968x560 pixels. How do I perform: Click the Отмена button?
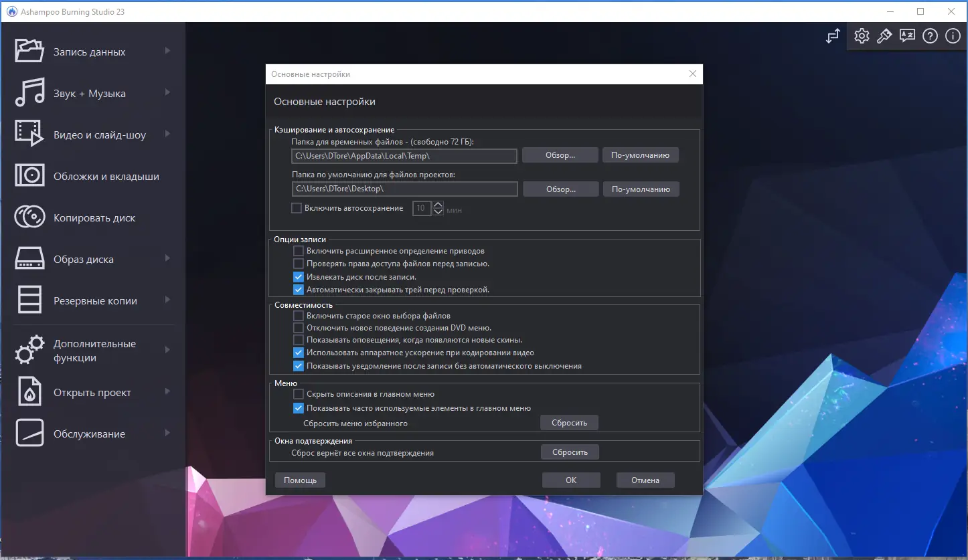pyautogui.click(x=645, y=480)
